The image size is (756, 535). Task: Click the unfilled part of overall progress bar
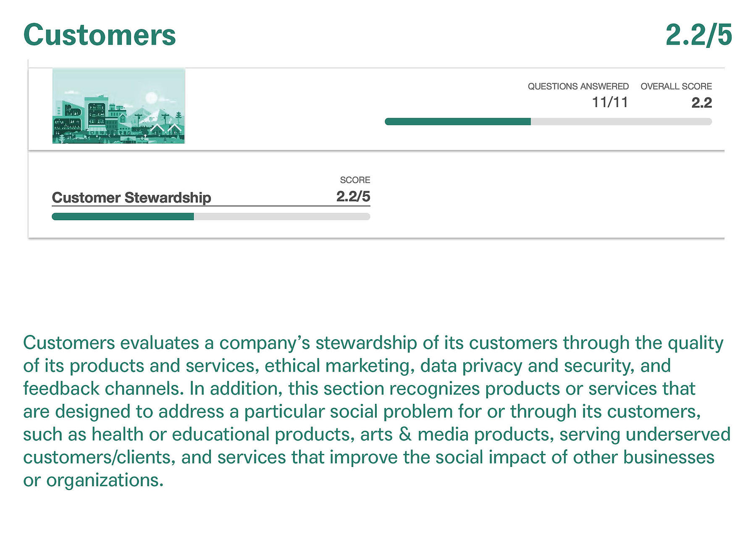621,121
